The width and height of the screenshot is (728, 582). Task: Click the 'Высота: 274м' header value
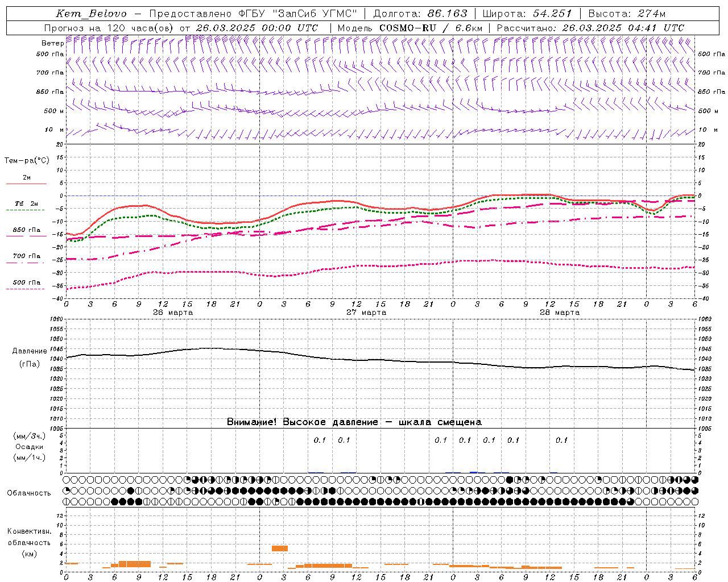coord(627,14)
